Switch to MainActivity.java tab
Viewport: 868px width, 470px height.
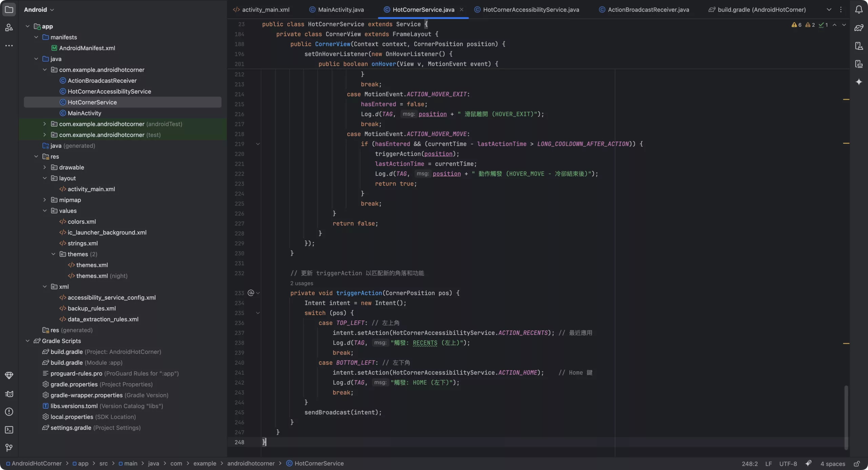coord(337,9)
